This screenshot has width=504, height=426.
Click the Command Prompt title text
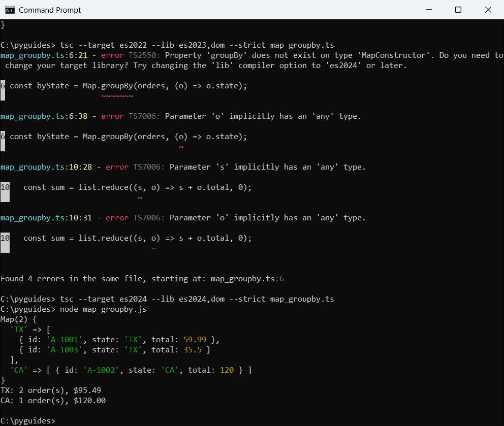click(50, 10)
